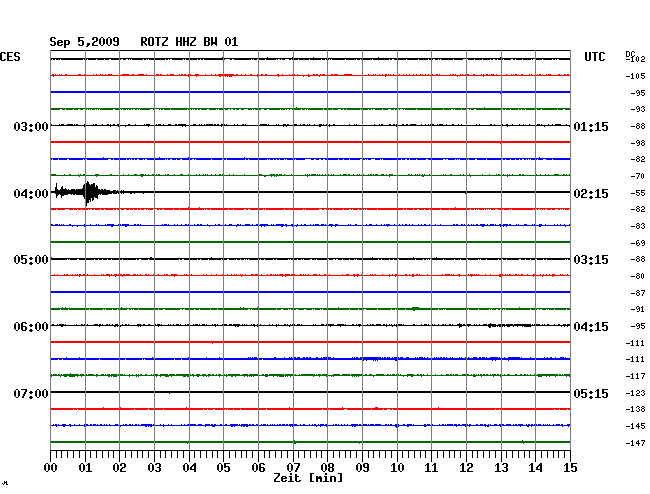The height and width of the screenshot is (494, 650).
Task: Select the station title 'ROTZ HHZ BW 01'
Action: (x=189, y=42)
